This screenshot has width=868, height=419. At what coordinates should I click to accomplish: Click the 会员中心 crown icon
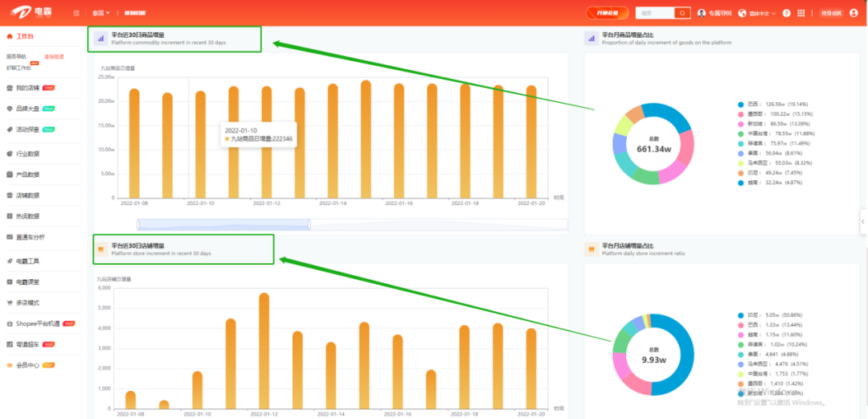[x=10, y=365]
